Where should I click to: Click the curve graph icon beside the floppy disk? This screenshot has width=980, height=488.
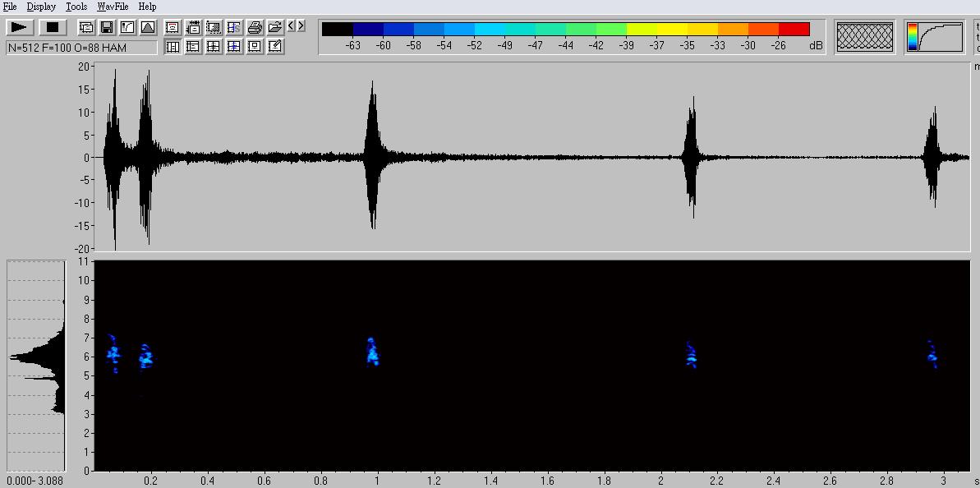127,28
